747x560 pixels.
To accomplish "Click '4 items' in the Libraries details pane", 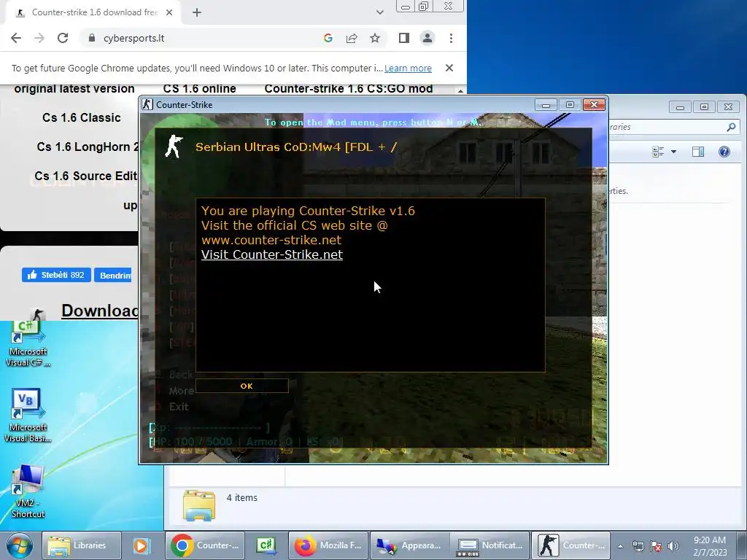I will click(242, 497).
